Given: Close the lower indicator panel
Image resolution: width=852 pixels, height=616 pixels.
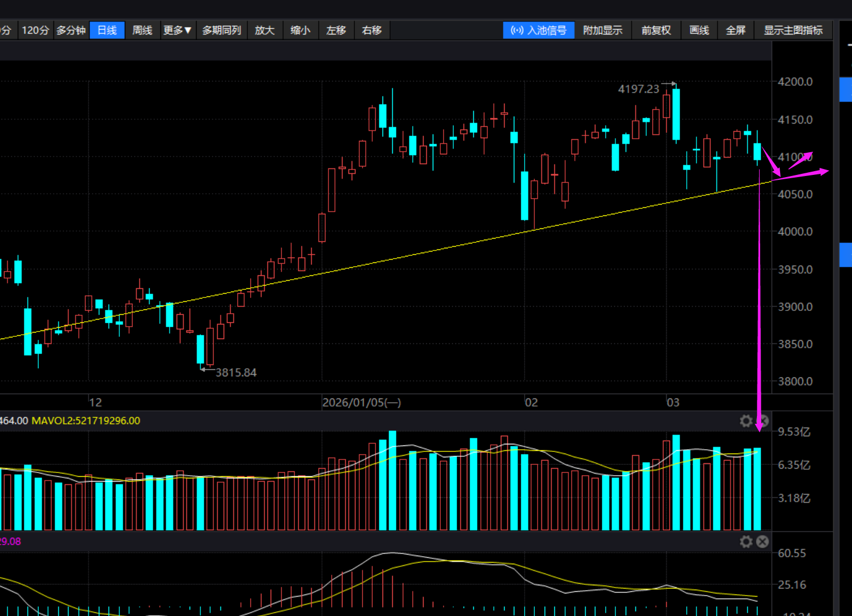Looking at the screenshot, I should click(762, 541).
